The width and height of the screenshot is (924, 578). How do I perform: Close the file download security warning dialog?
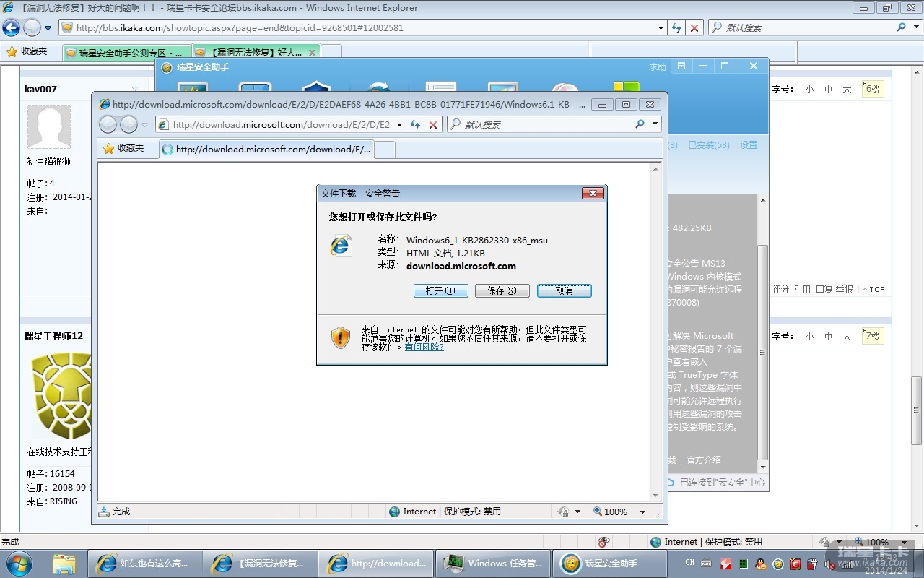[x=593, y=193]
